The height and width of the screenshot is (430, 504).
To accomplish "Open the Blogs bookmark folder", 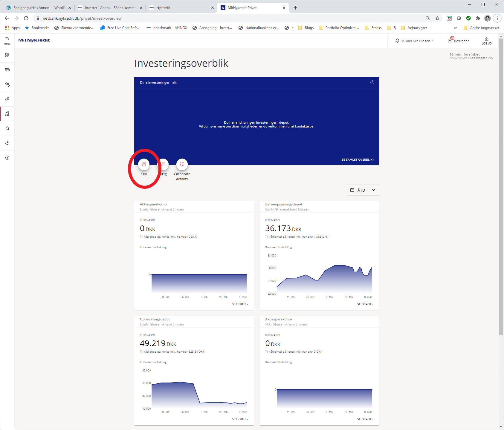I will pos(306,28).
